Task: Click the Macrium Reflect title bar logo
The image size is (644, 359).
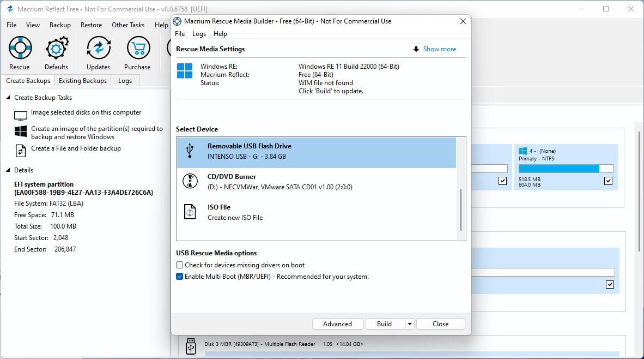Action: click(x=10, y=9)
